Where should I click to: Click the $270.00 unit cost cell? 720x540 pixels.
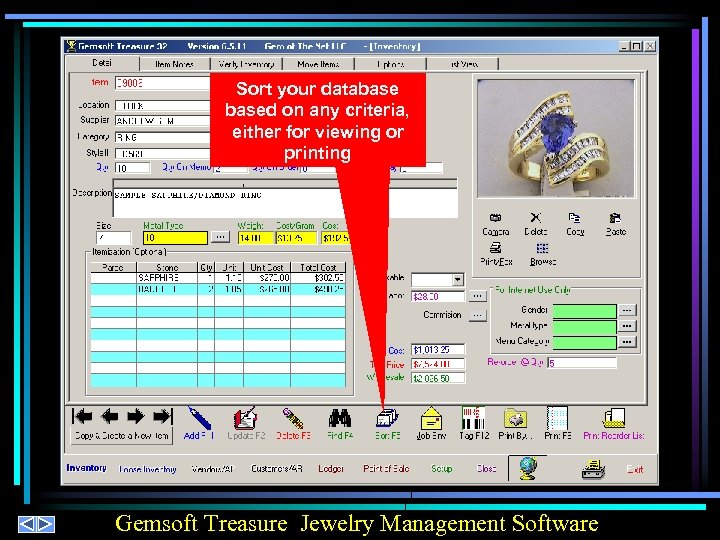coord(267,278)
